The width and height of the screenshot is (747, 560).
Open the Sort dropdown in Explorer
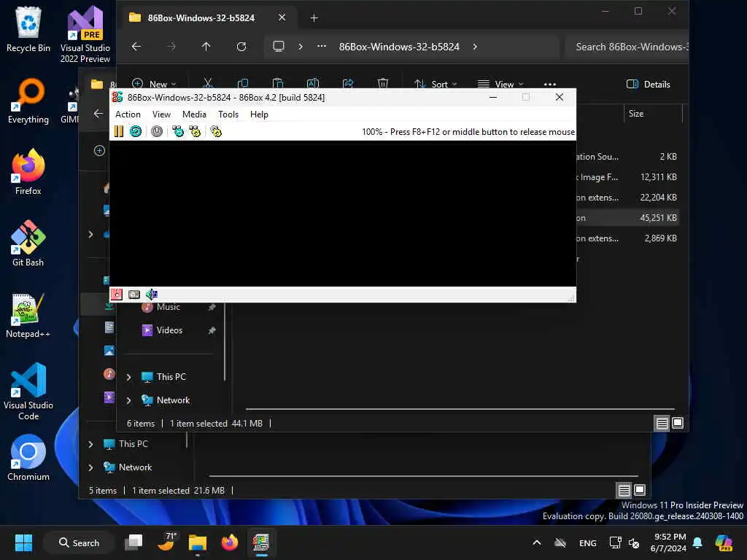click(x=436, y=84)
